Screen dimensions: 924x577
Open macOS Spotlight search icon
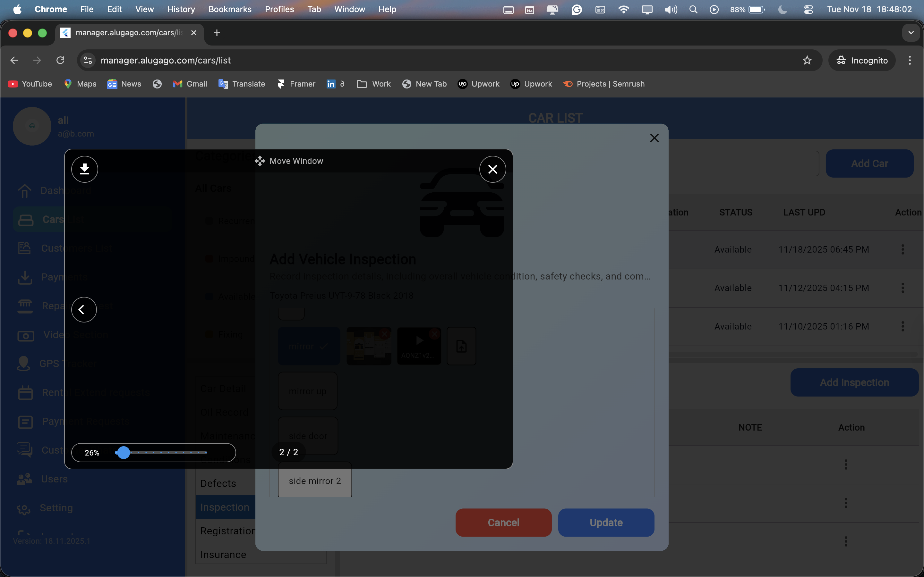point(693,9)
